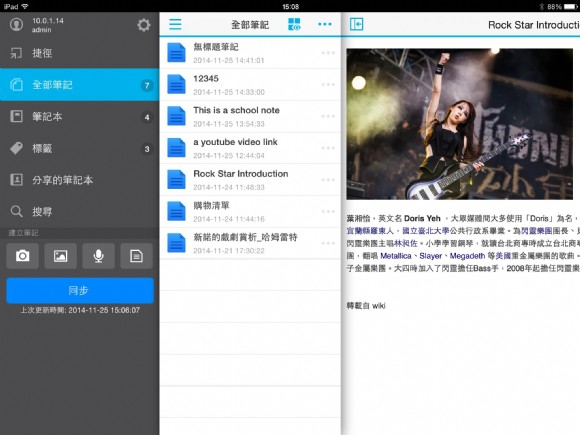Follow the 宜蘭縣羅東 link
Screen dimensions: 580x435
(x=366, y=231)
